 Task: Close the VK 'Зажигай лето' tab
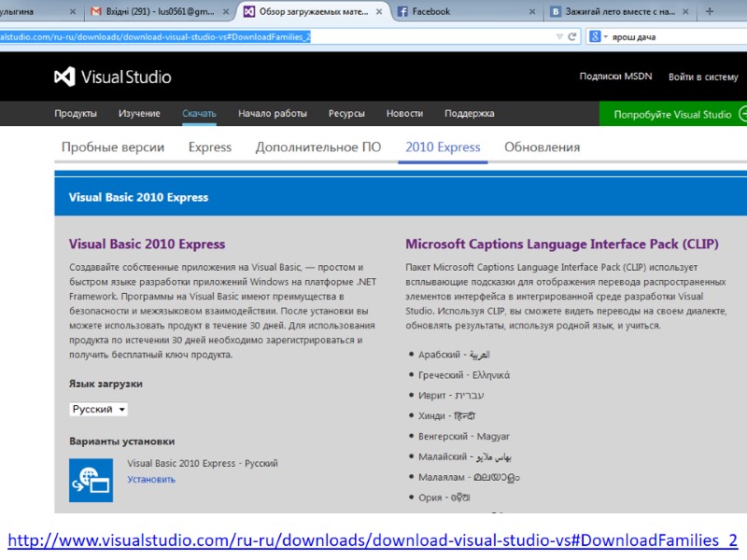coord(685,11)
